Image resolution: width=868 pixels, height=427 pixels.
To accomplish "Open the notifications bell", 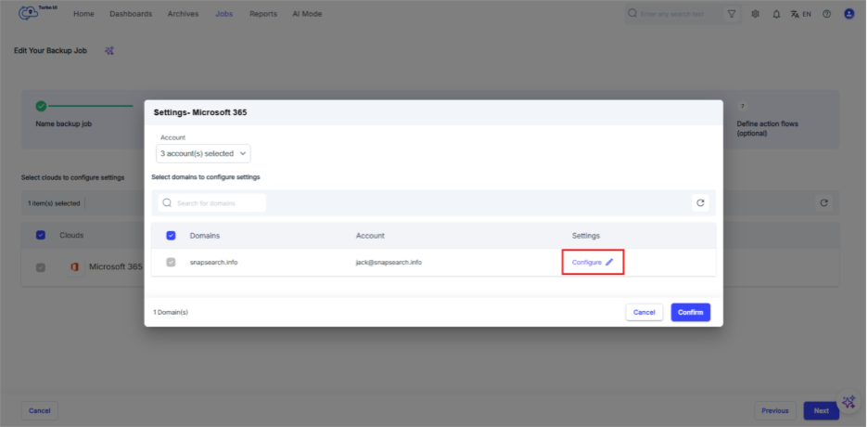I will [x=776, y=14].
